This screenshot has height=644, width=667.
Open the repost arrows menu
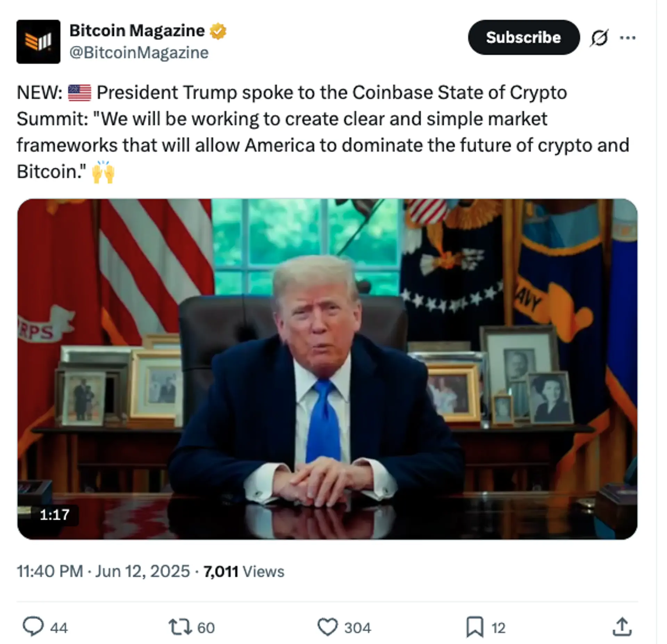pos(180,627)
